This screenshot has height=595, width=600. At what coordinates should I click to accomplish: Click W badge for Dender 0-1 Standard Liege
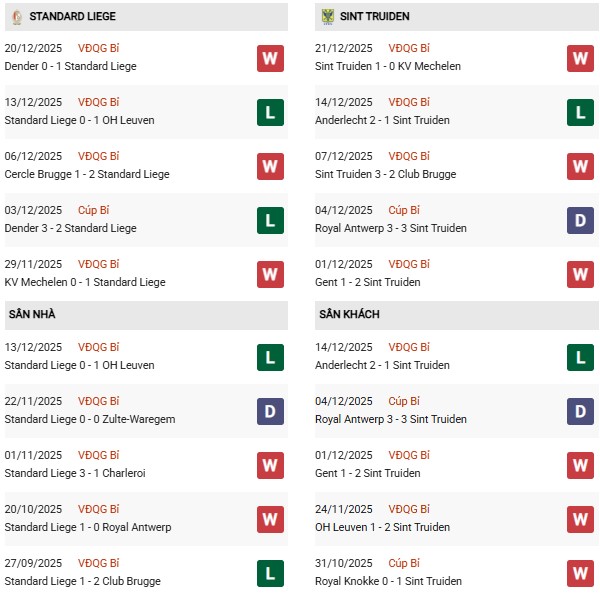(x=270, y=58)
